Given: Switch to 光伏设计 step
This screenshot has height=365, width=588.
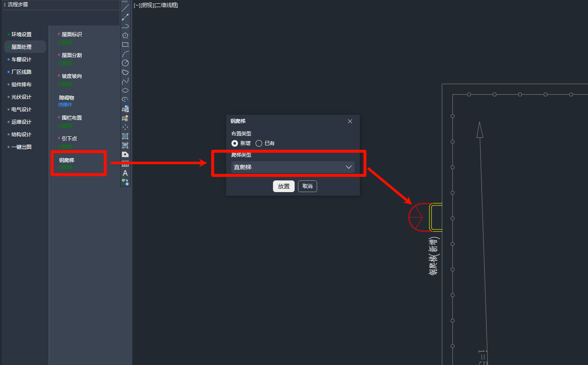Looking at the screenshot, I should click(21, 97).
